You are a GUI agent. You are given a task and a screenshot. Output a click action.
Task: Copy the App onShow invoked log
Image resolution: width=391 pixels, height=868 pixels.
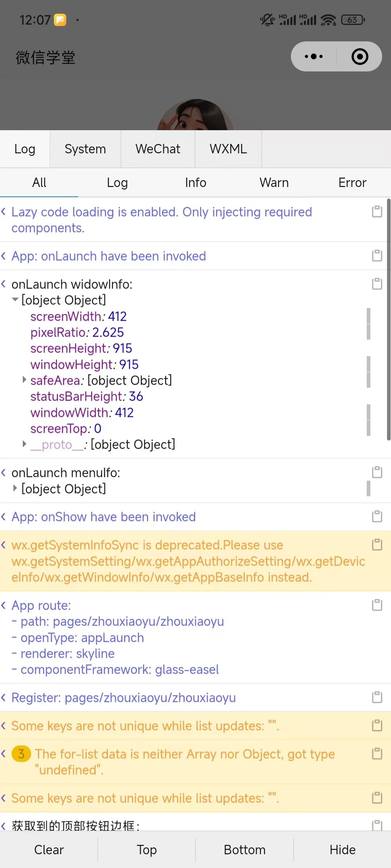click(377, 516)
